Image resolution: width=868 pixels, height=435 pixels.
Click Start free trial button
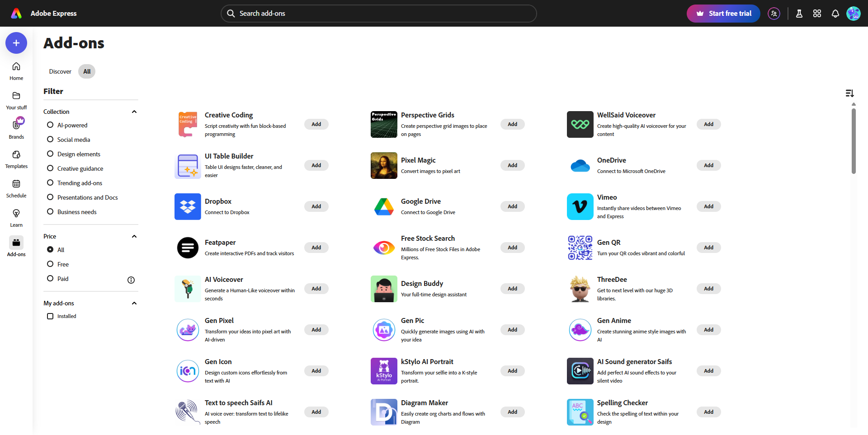[x=723, y=14]
